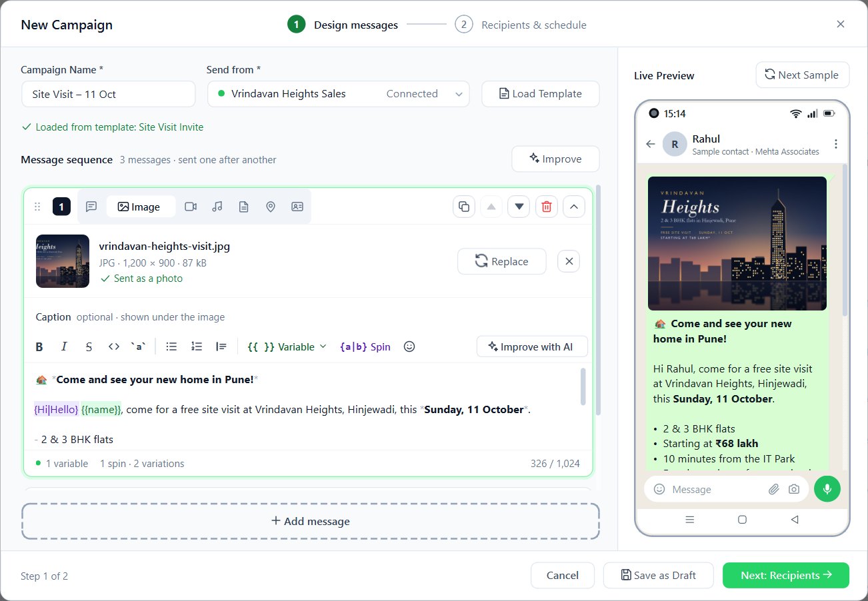Move message 1 down in sequence
The image size is (868, 601).
coord(519,207)
